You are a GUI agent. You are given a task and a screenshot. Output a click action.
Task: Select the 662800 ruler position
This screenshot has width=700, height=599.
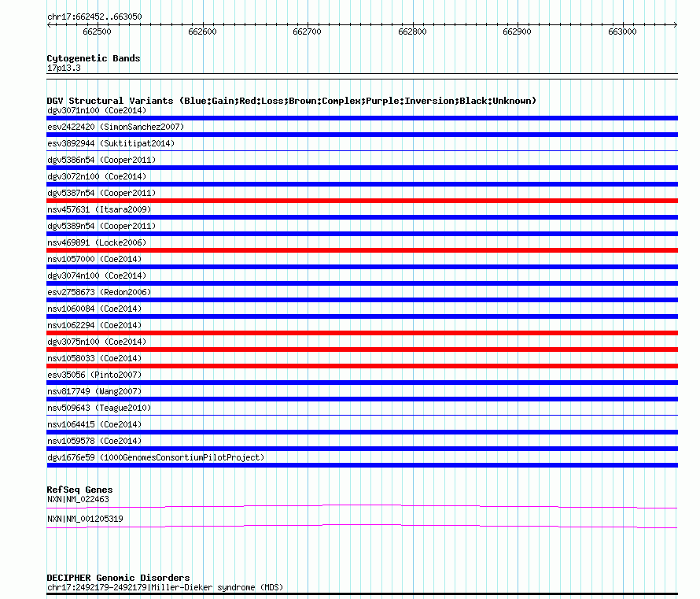click(412, 31)
